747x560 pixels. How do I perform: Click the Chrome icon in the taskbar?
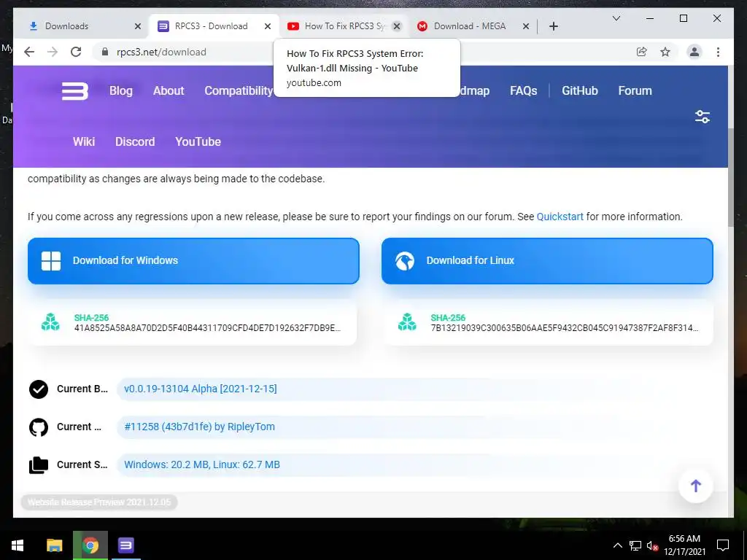tap(90, 545)
